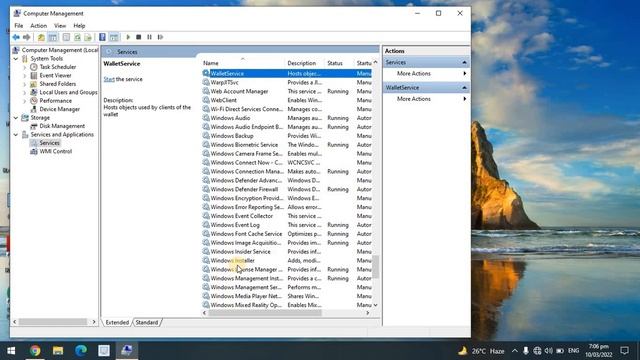Open Microsoft Edge from the taskbar
The width and height of the screenshot is (640, 360).
click(81, 351)
